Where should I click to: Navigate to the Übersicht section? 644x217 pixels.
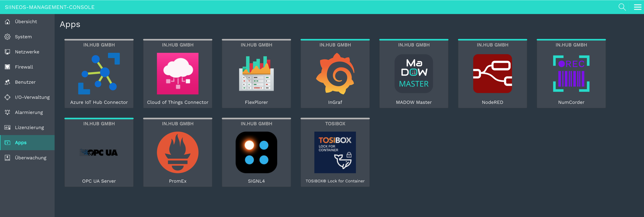tap(26, 21)
